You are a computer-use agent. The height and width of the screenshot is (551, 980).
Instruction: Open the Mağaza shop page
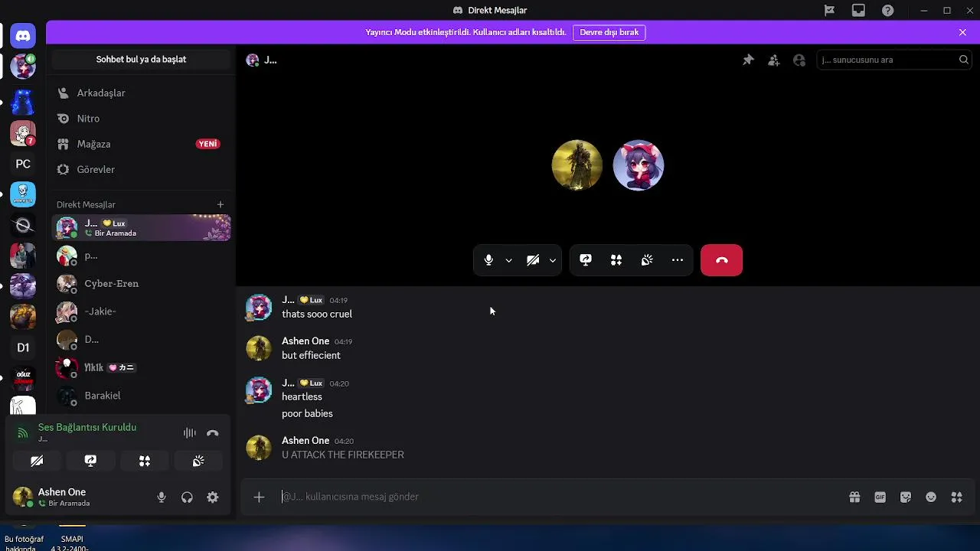click(141, 144)
